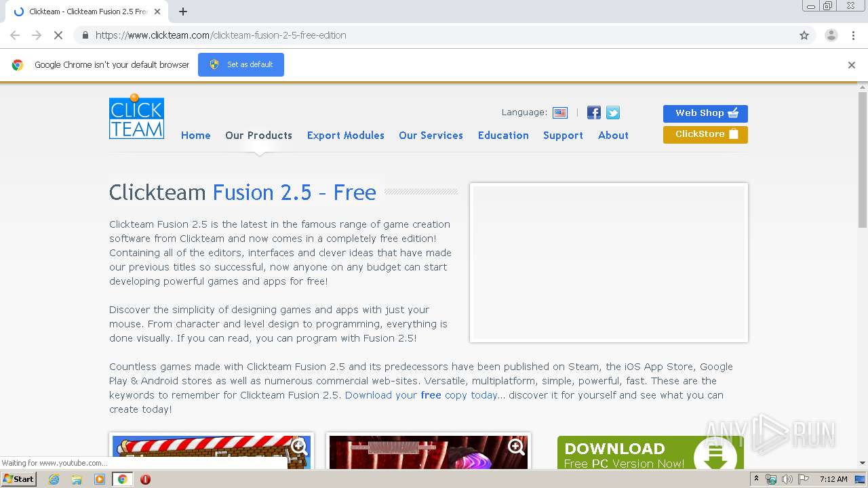This screenshot has height=488, width=868.
Task: Open the Support menu
Action: point(563,136)
